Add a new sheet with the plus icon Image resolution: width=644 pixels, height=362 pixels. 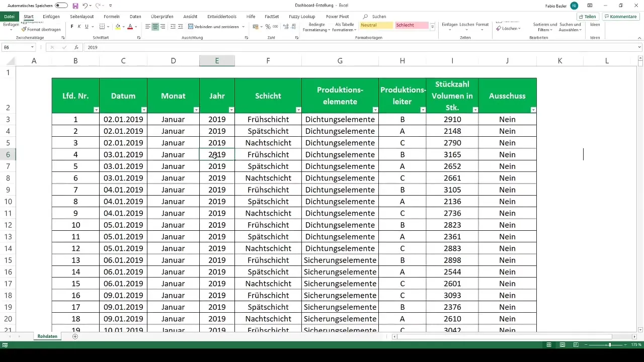click(x=75, y=336)
